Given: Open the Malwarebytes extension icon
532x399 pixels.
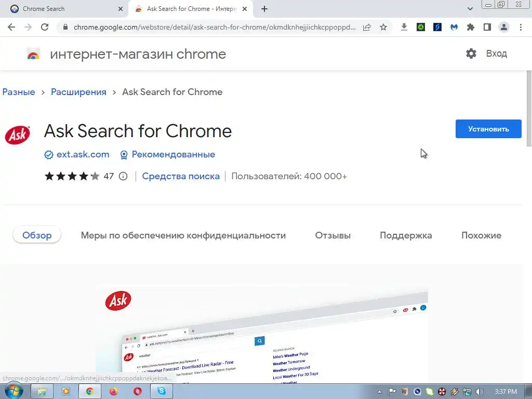Looking at the screenshot, I should coord(454,27).
